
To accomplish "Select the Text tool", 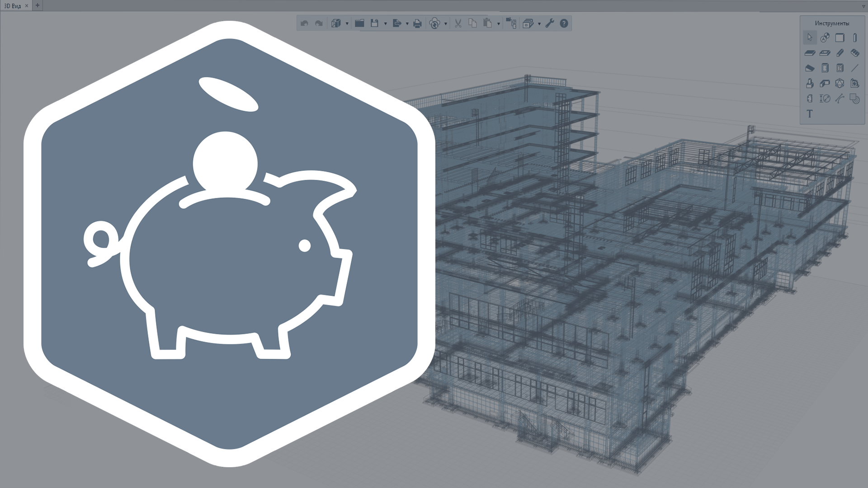I will click(x=810, y=114).
